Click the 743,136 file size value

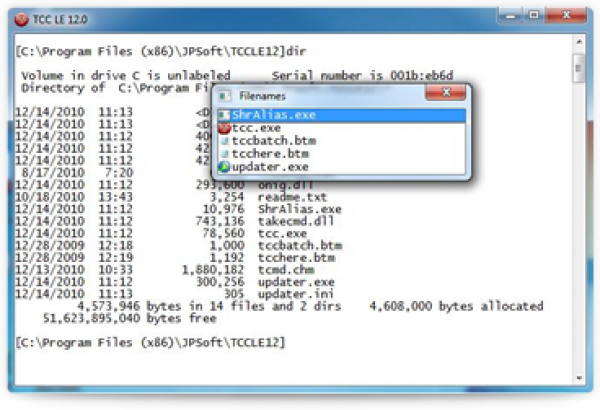pyautogui.click(x=220, y=221)
